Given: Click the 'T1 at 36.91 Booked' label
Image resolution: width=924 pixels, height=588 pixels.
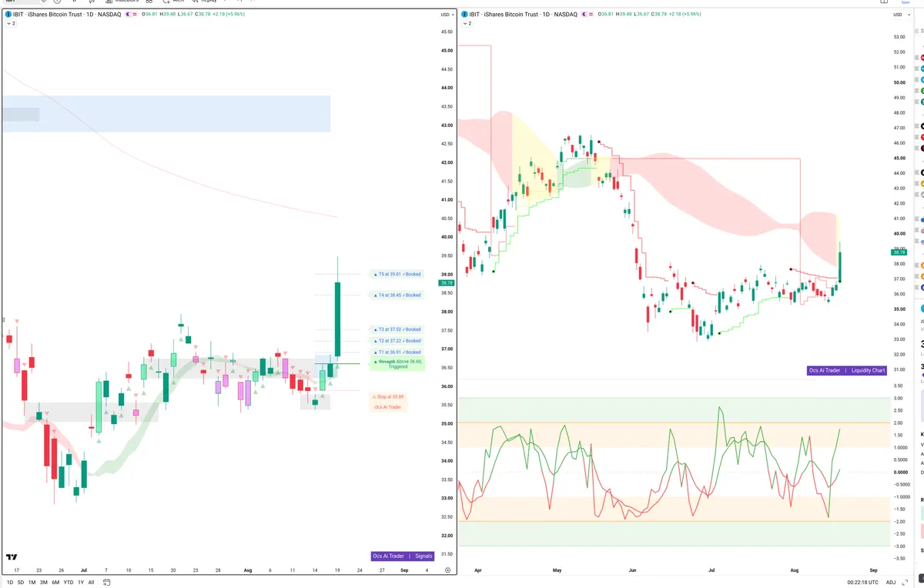Looking at the screenshot, I should point(397,352).
